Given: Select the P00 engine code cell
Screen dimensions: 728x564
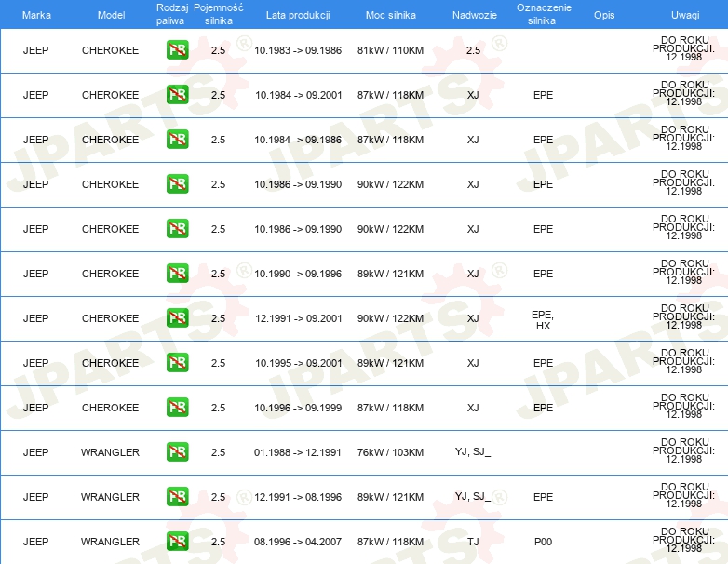Looking at the screenshot, I should point(543,542).
